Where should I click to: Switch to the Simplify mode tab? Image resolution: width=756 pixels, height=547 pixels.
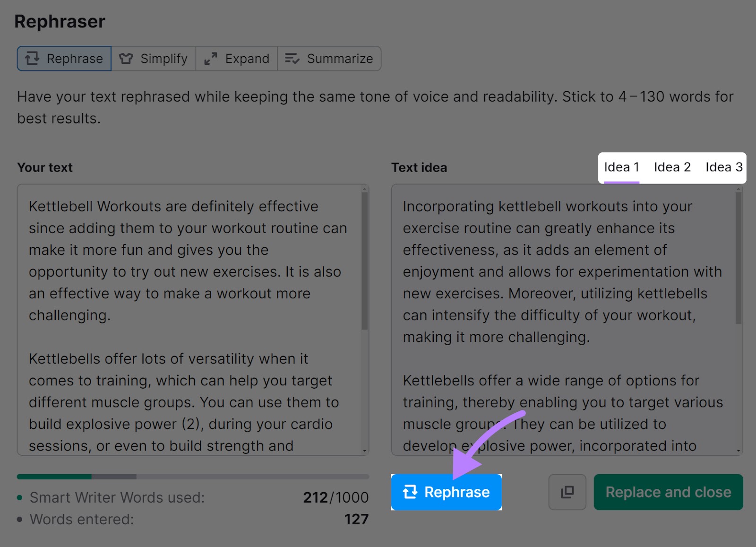click(x=154, y=58)
